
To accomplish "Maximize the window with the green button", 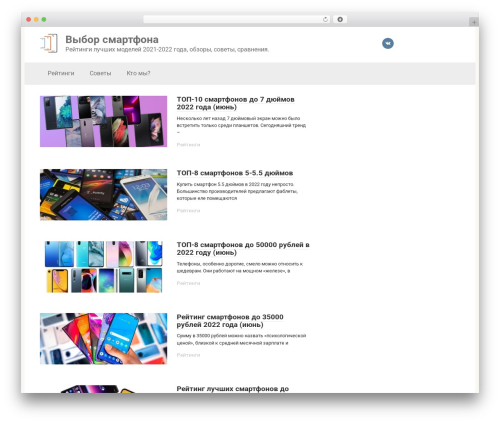I will 44,20.
